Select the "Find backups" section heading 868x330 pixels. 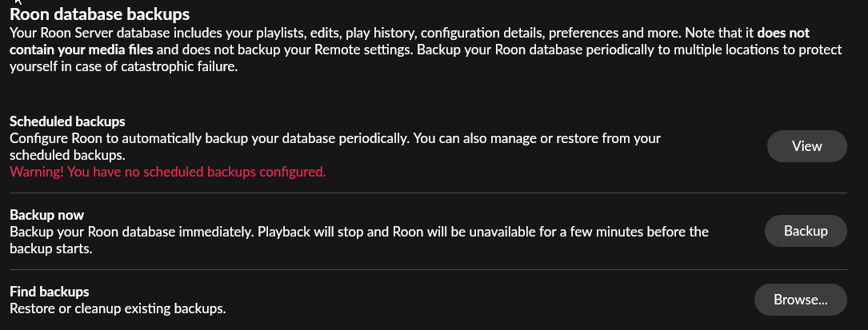49,292
